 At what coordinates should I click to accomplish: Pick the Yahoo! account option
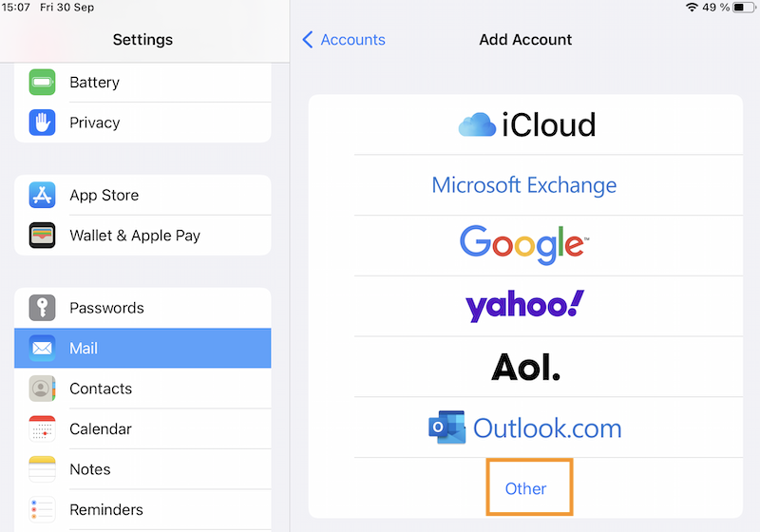pyautogui.click(x=524, y=306)
